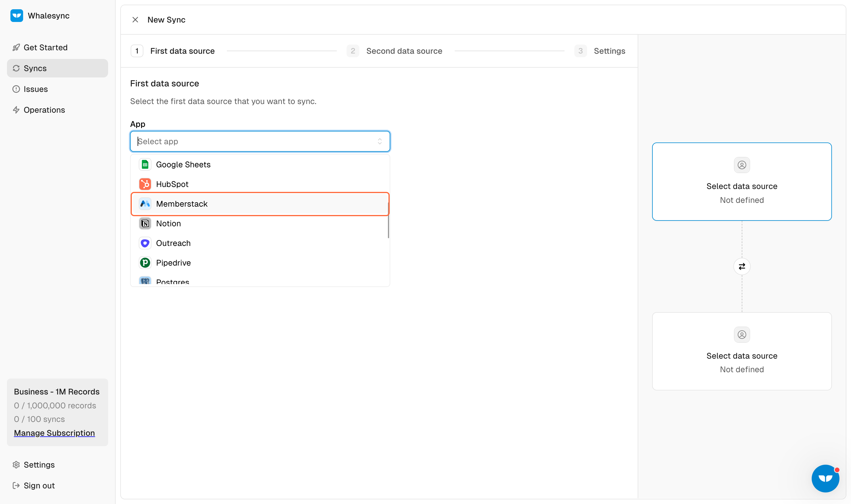Select the first data source card
The width and height of the screenshot is (851, 504).
pyautogui.click(x=742, y=182)
